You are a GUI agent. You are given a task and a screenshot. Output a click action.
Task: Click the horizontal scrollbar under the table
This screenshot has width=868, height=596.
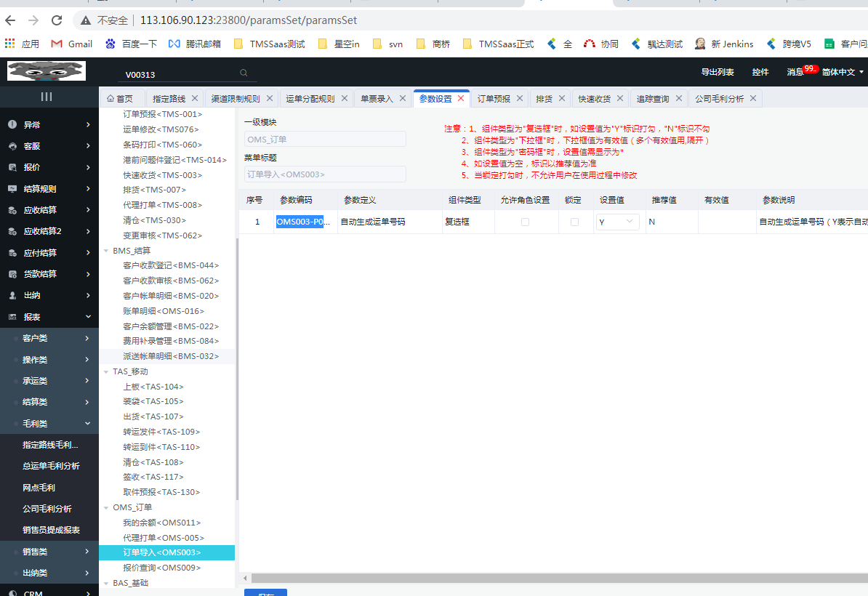click(x=559, y=578)
